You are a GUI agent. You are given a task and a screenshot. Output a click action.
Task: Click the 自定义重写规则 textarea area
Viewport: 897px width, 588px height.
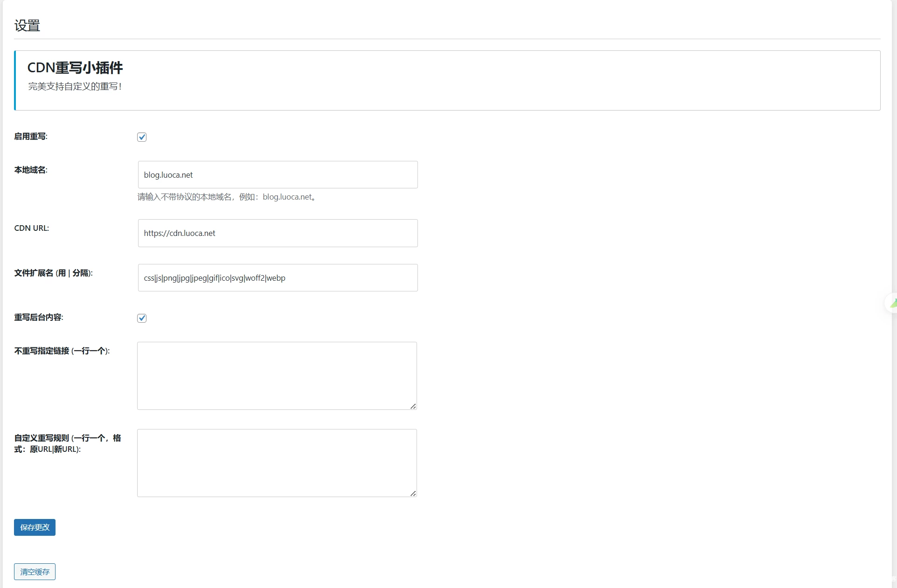277,462
